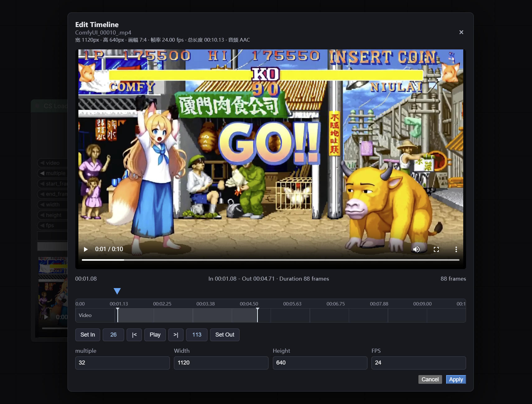Click the 00:04.50 timeline ruler mark
This screenshot has height=404, width=532.
coord(249,304)
